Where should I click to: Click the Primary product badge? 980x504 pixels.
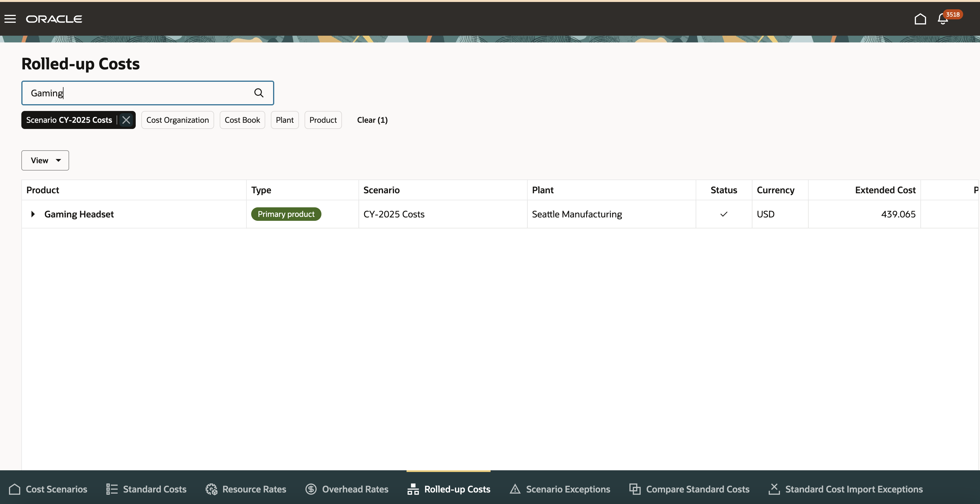286,214
